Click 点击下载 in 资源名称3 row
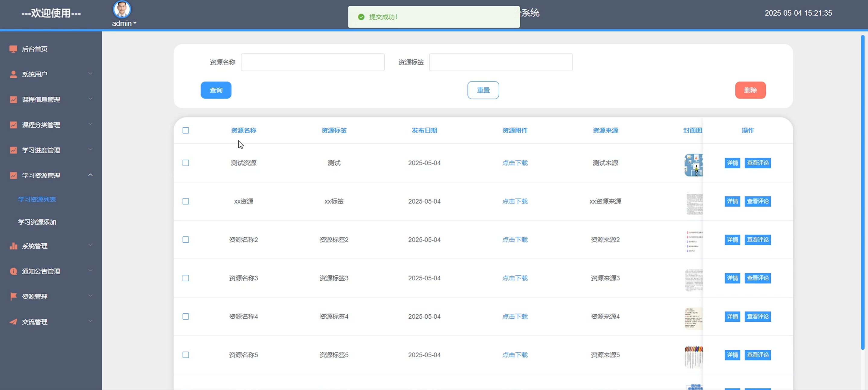 [x=515, y=278]
